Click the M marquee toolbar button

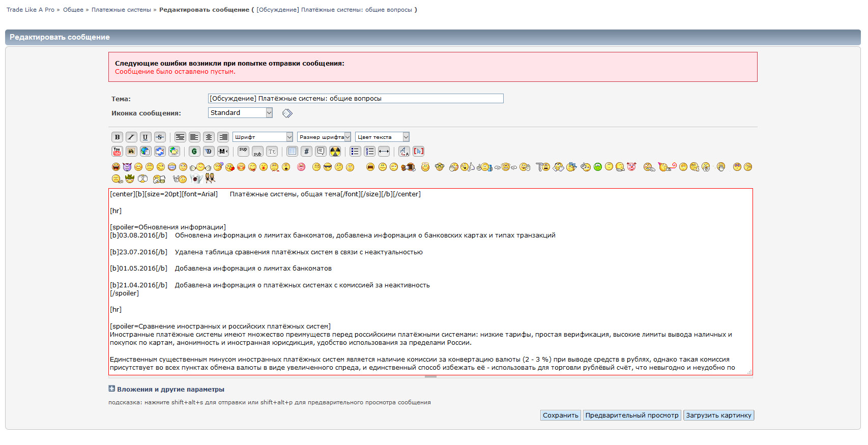point(223,151)
